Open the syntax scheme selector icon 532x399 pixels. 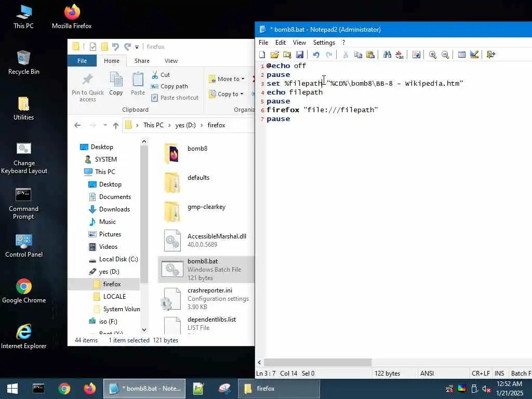[x=462, y=55]
